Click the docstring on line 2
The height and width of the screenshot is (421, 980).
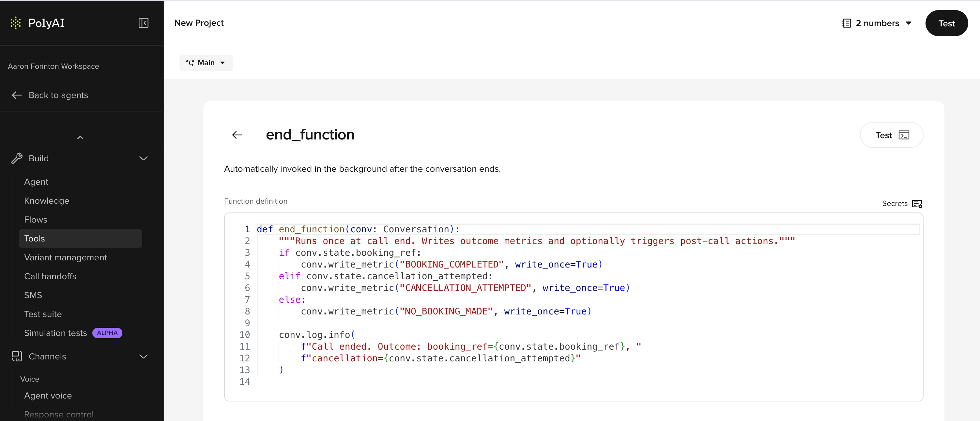[537, 241]
